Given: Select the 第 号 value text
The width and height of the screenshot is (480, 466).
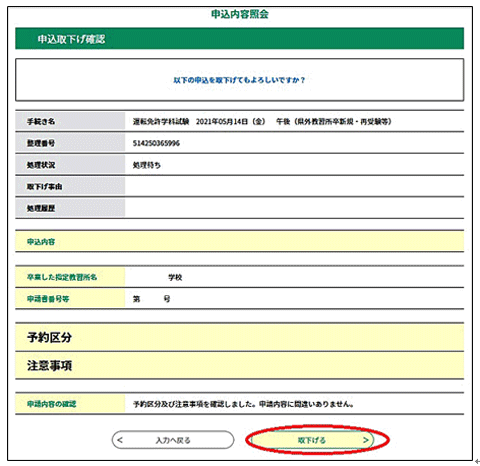Looking at the screenshot, I should tap(151, 299).
